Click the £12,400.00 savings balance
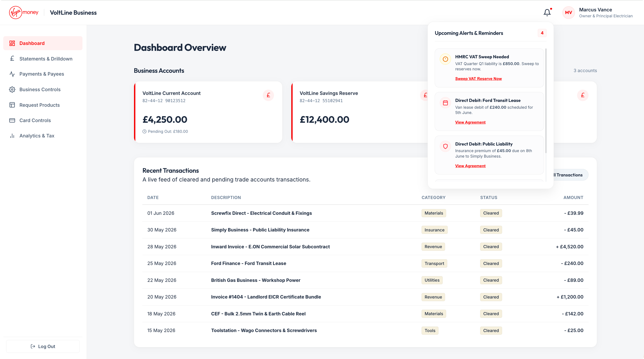This screenshot has height=359, width=644. pos(324,119)
